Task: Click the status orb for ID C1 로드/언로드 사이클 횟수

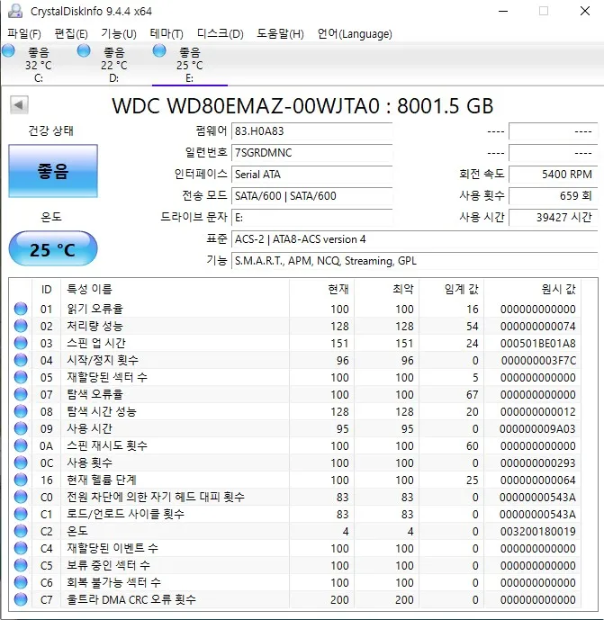Action: (x=21, y=514)
